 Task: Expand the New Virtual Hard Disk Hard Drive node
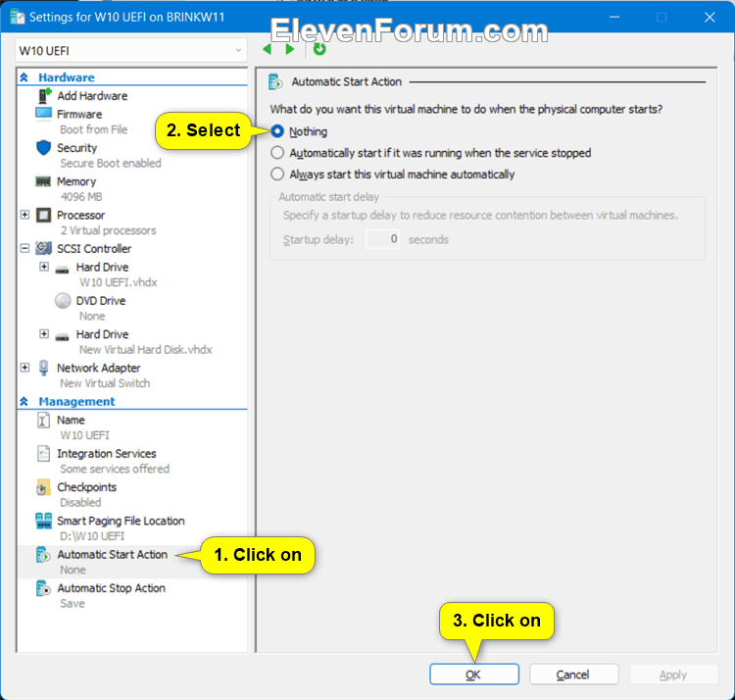click(x=44, y=334)
